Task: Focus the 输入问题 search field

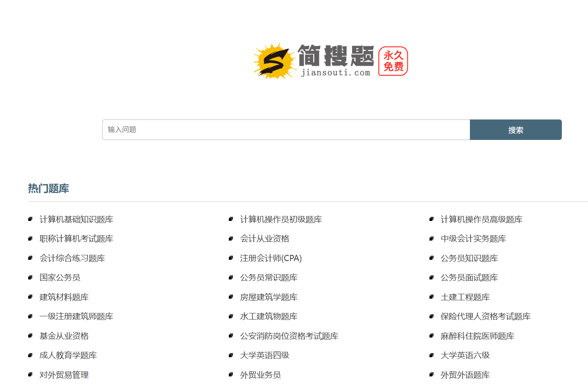Action: pyautogui.click(x=286, y=130)
